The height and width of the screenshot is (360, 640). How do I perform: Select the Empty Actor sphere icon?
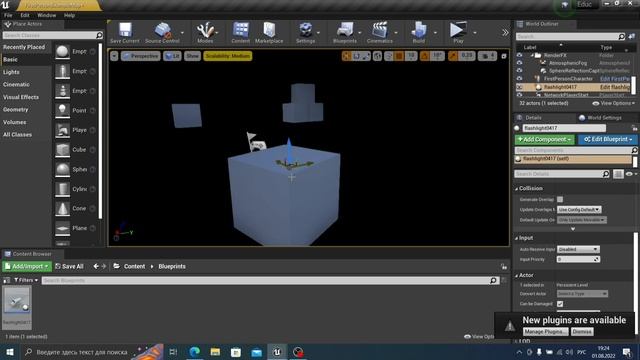[62, 51]
